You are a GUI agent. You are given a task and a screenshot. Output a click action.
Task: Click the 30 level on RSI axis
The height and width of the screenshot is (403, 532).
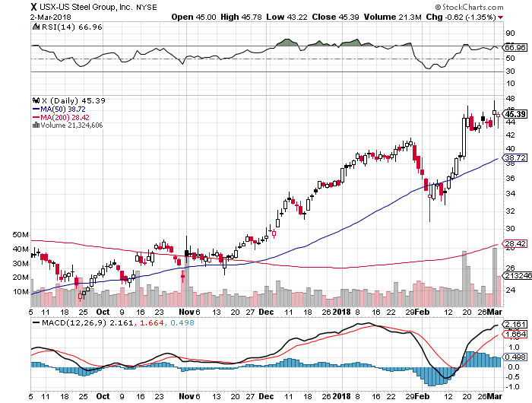point(510,71)
